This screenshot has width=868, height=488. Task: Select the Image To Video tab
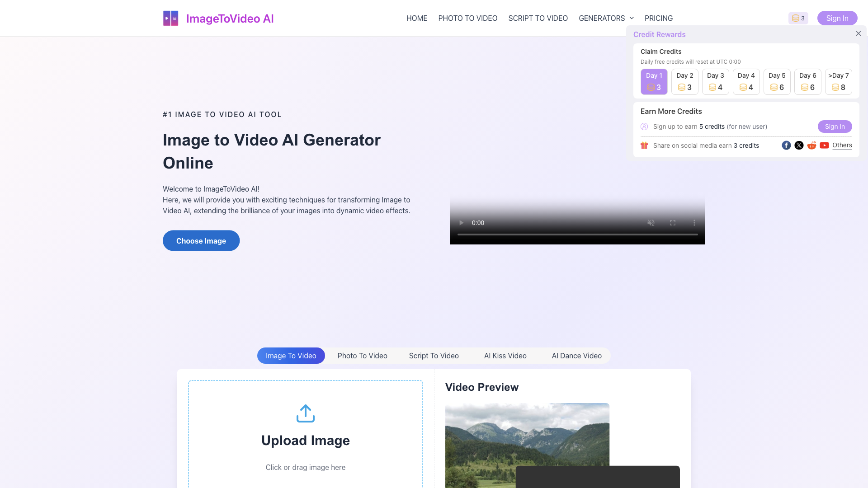point(291,355)
